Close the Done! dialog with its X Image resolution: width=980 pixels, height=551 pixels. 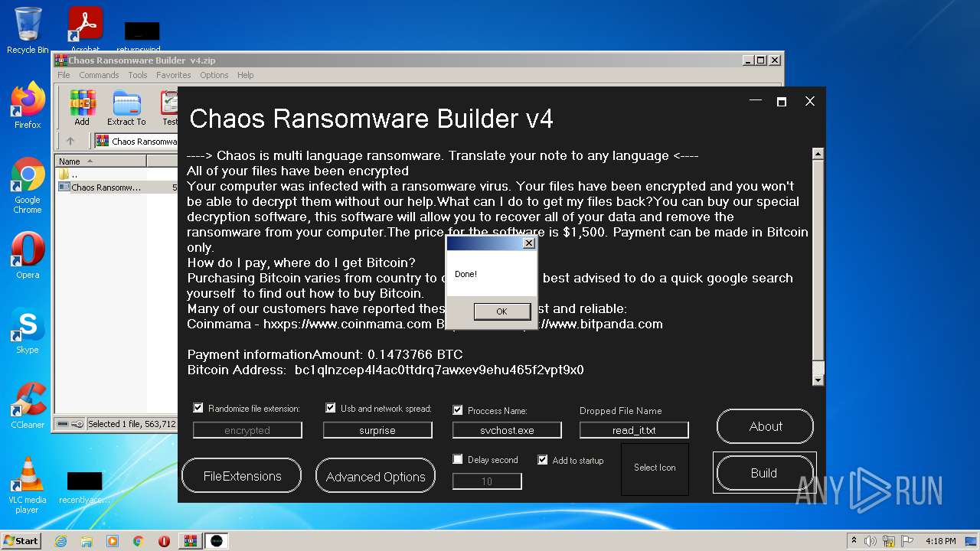tap(528, 243)
